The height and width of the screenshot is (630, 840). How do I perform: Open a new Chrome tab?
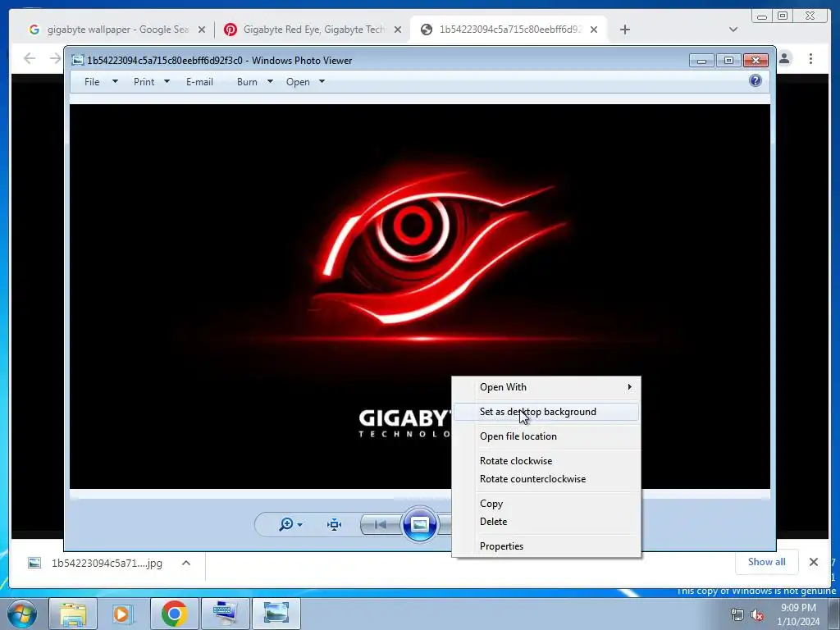tap(624, 30)
